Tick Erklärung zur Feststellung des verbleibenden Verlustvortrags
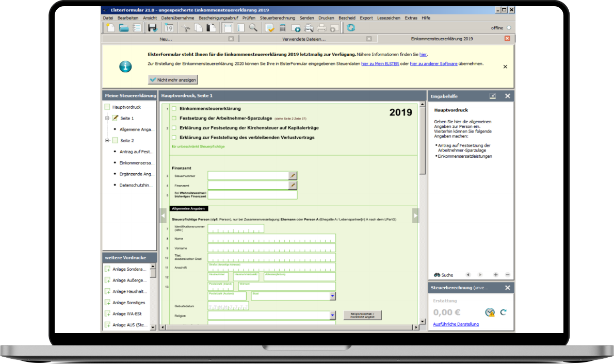This screenshot has width=614, height=364. [x=174, y=138]
